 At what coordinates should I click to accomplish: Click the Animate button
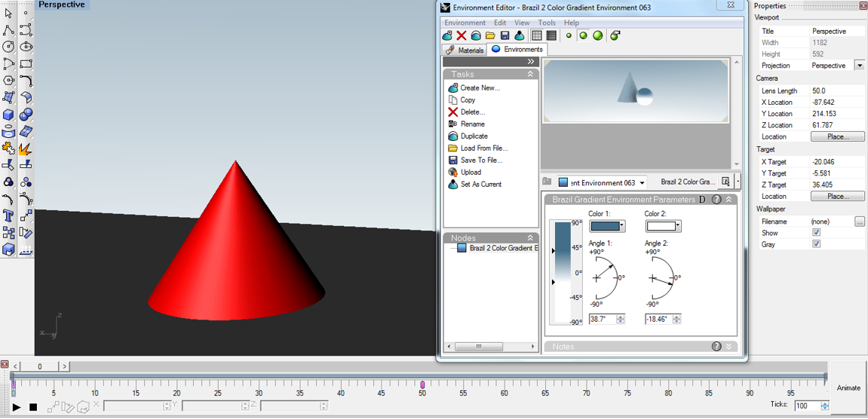coord(848,388)
